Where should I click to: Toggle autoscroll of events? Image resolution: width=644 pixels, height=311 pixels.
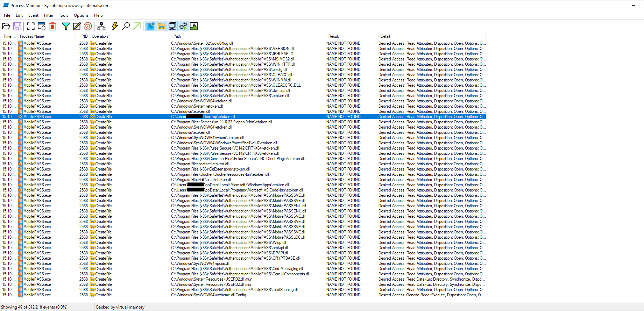click(x=42, y=26)
